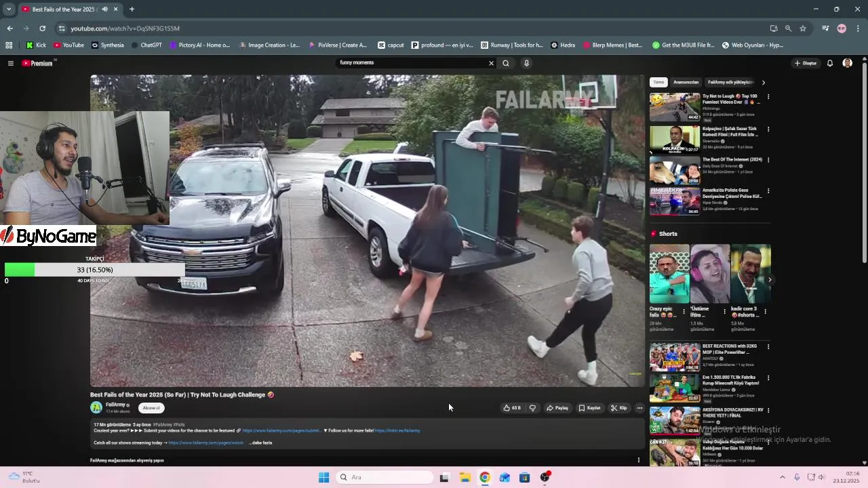Open the bookmarks apps grid icon
Viewport: 868px width, 488px height.
[9, 45]
